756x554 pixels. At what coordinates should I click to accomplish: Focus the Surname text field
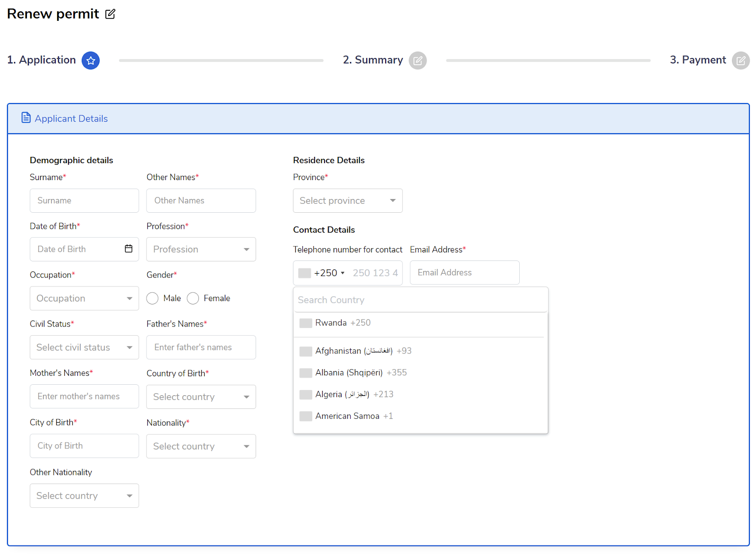click(x=84, y=200)
